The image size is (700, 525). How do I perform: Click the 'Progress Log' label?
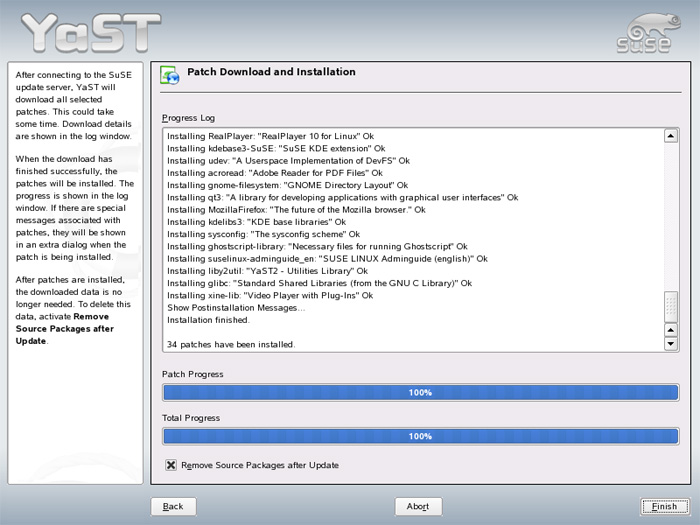pyautogui.click(x=188, y=118)
